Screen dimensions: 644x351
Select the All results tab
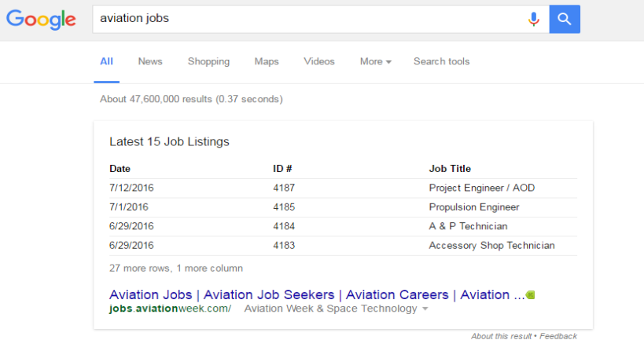tap(106, 61)
